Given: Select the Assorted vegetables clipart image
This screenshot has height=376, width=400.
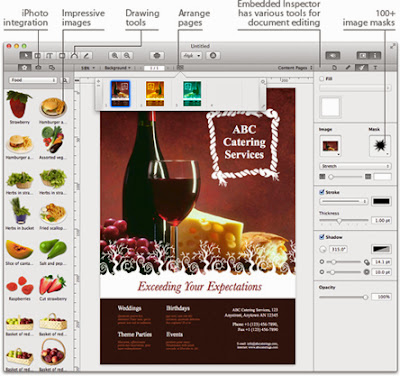Looking at the screenshot, I should [x=52, y=140].
